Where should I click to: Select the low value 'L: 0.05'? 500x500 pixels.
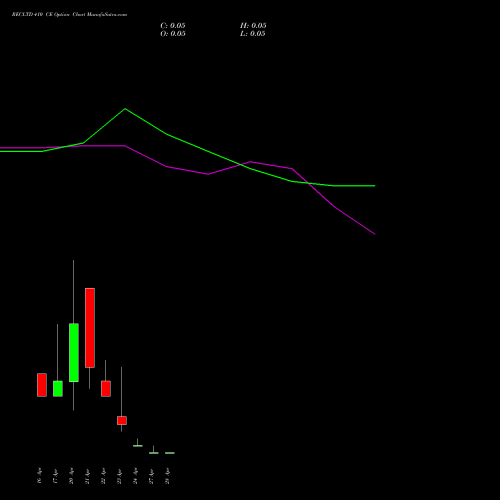pyautogui.click(x=253, y=34)
